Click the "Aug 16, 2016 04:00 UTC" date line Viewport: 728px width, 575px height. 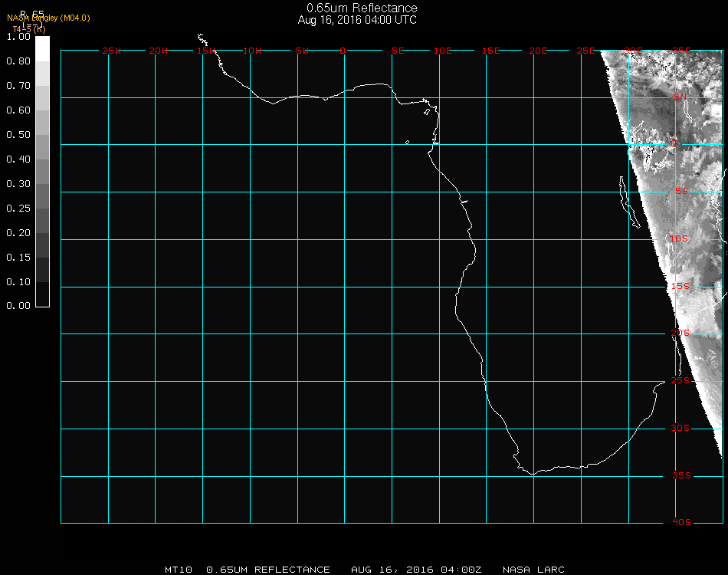357,20
